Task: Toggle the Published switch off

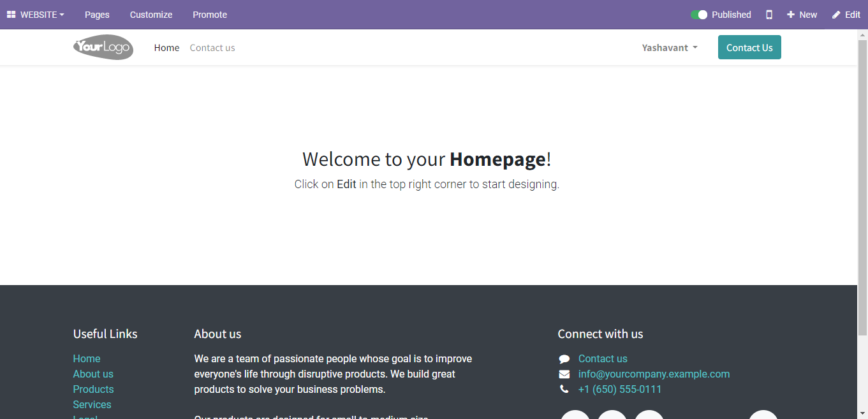Action: coord(699,15)
